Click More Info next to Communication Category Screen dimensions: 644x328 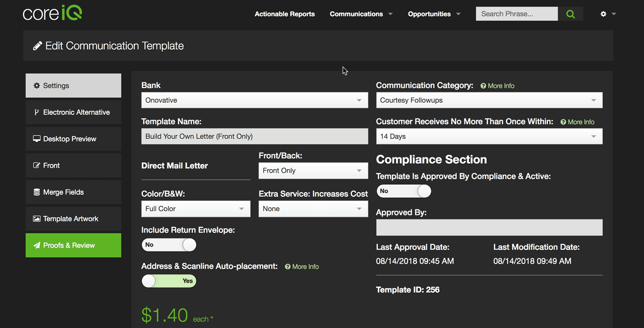tap(498, 86)
